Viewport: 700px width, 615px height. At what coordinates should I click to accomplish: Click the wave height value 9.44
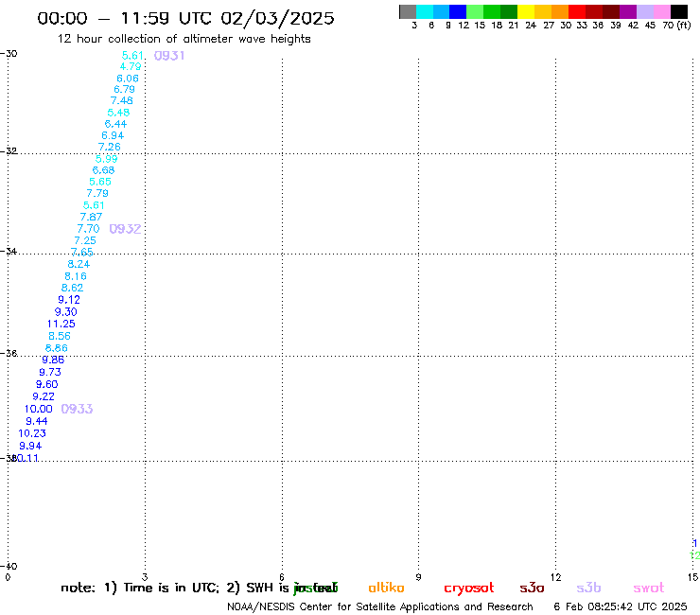point(37,421)
